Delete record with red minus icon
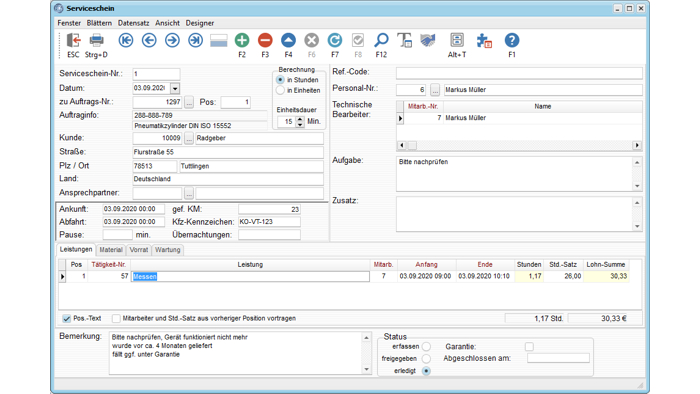This screenshot has height=394, width=700. (265, 41)
